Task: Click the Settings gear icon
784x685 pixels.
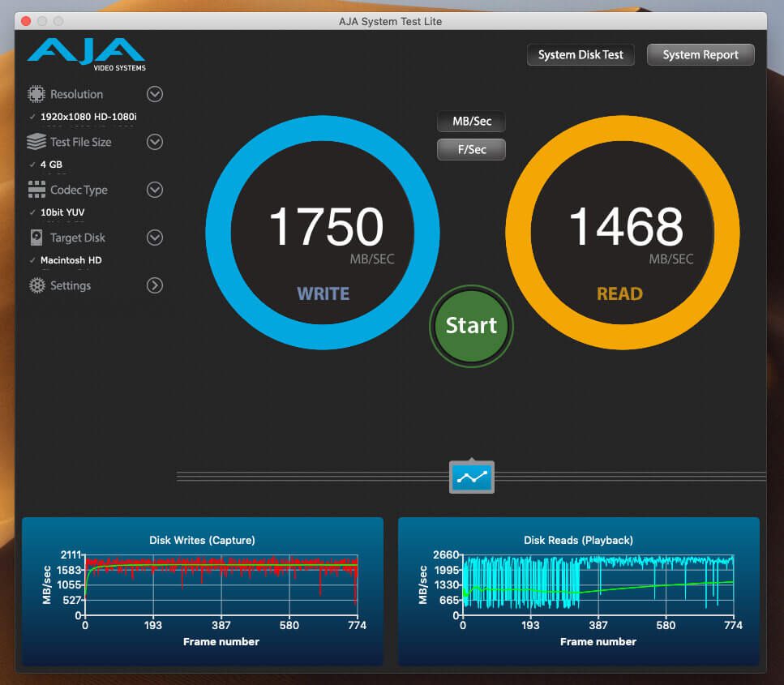Action: tap(37, 285)
